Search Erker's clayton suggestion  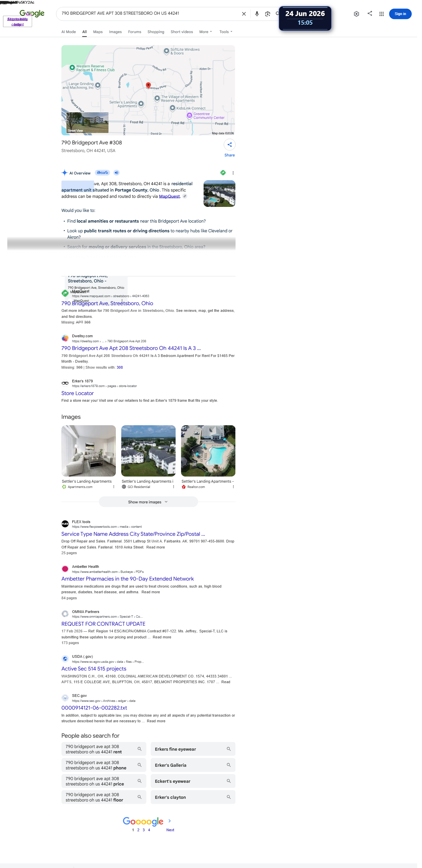point(195,806)
